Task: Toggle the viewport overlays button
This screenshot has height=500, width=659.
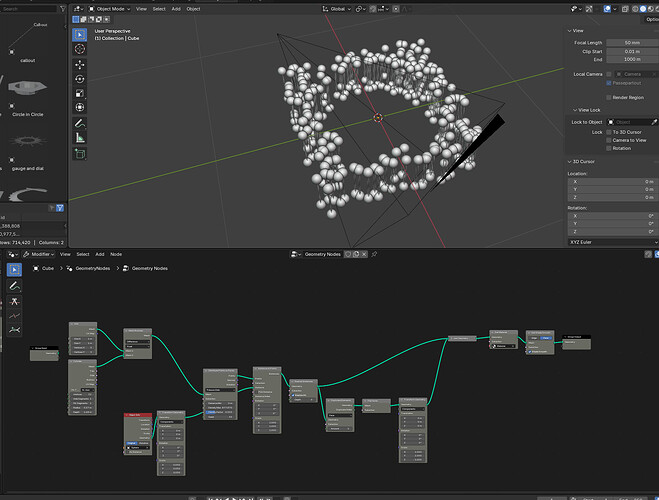Action: point(607,9)
